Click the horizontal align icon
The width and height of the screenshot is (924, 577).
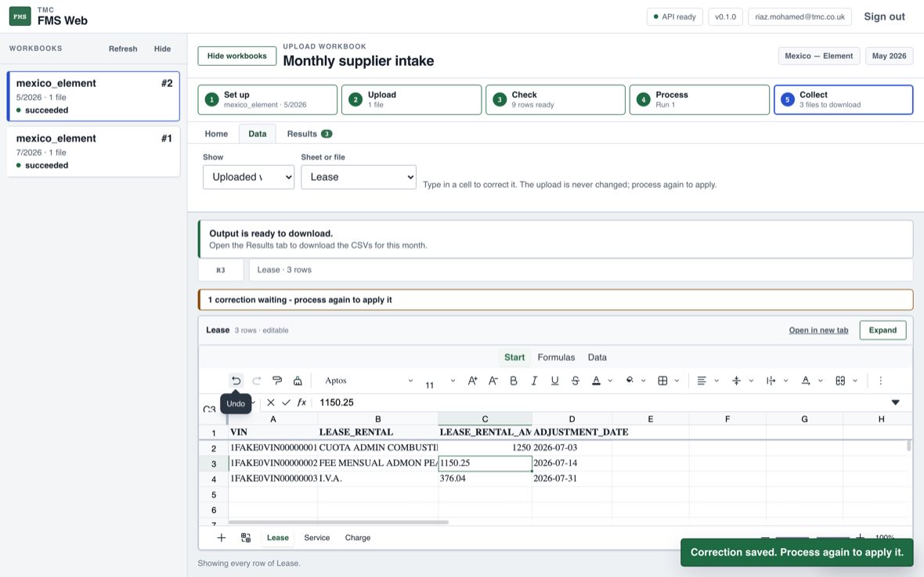(x=702, y=380)
